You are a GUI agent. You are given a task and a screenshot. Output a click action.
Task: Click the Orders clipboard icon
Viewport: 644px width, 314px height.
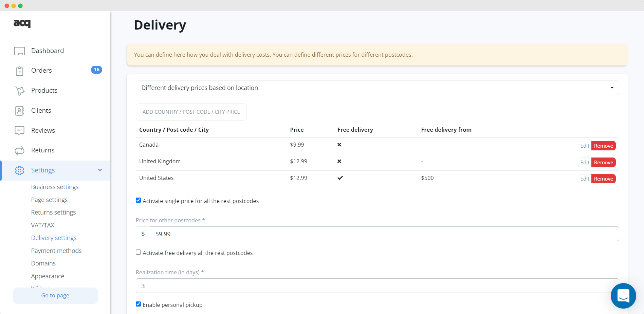tap(19, 71)
